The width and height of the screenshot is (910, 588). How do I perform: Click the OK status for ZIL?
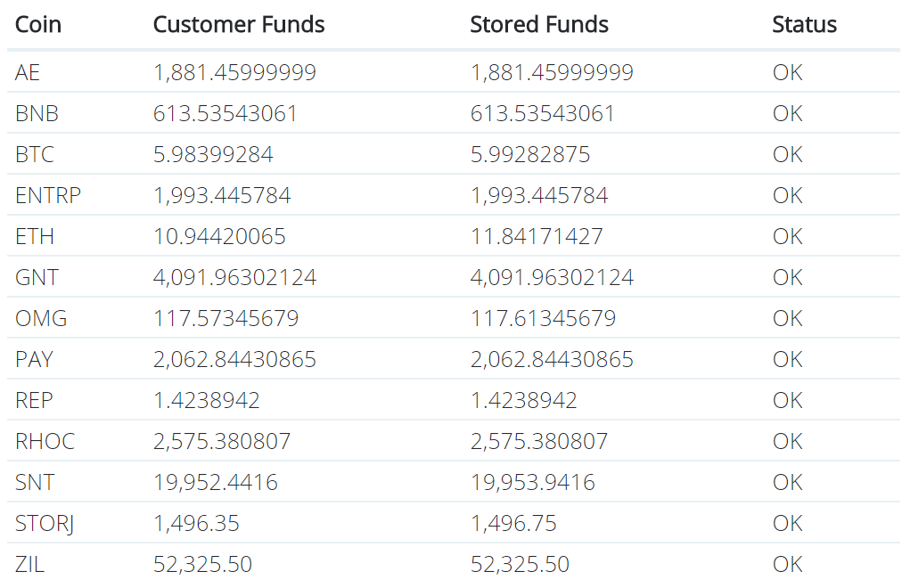787,565
